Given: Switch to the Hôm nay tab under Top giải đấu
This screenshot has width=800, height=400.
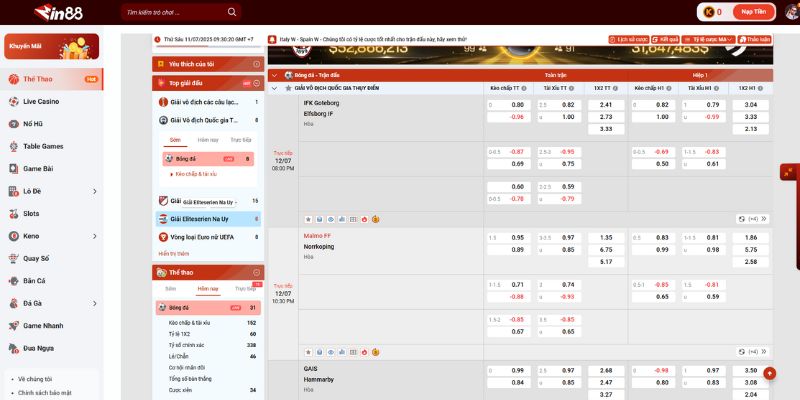Looking at the screenshot, I should pyautogui.click(x=208, y=140).
